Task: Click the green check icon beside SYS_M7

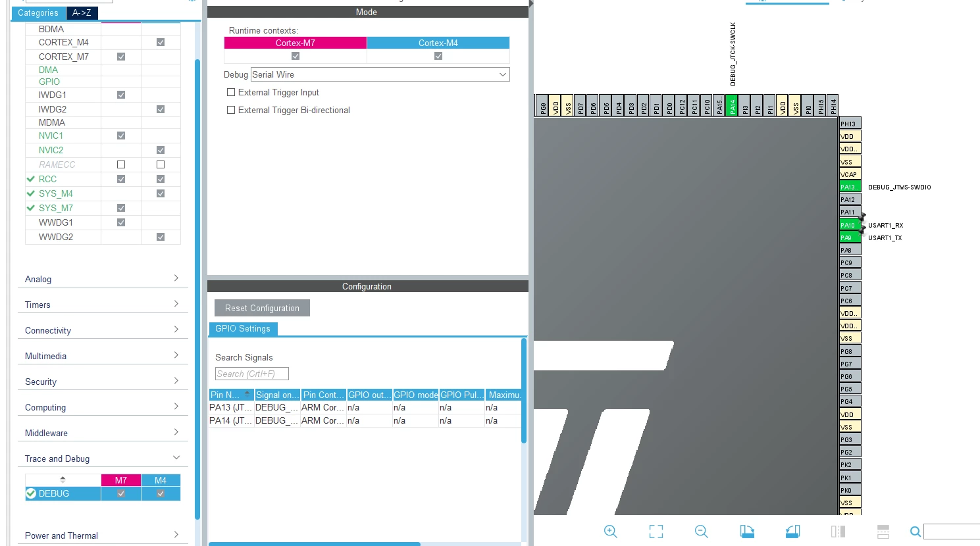Action: click(30, 208)
